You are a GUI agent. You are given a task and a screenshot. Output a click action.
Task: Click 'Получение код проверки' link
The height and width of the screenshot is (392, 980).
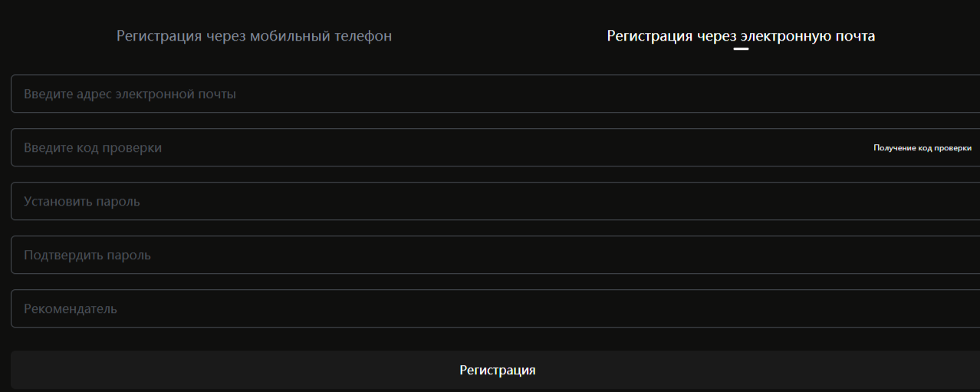[x=922, y=148]
